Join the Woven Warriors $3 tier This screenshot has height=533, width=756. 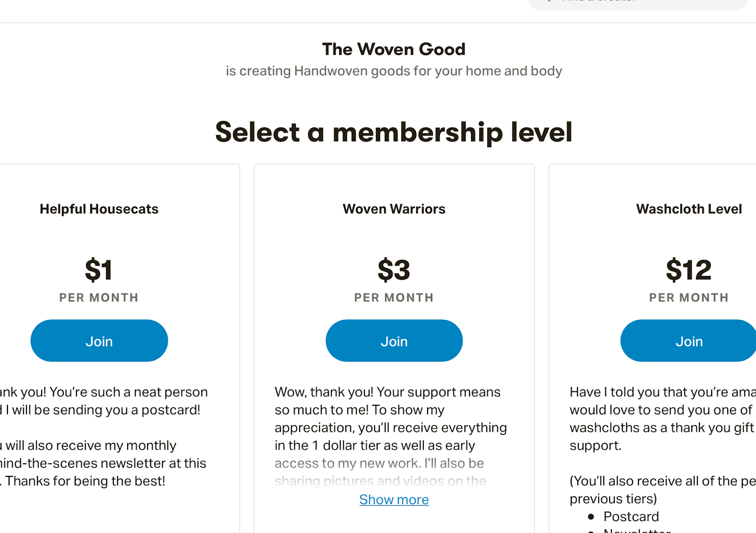[x=394, y=341]
